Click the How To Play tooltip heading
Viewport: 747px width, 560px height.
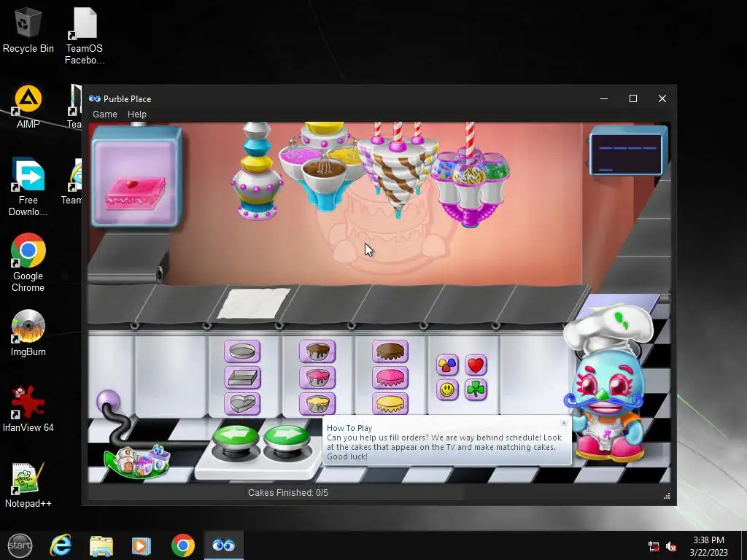point(349,428)
